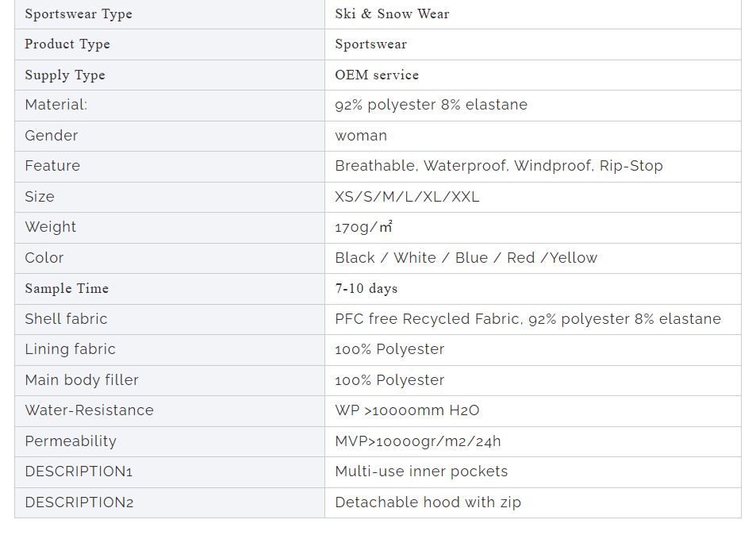Image resolution: width=756 pixels, height=535 pixels.
Task: Click the DESCRIPTION2 label cell
Action: [170, 502]
